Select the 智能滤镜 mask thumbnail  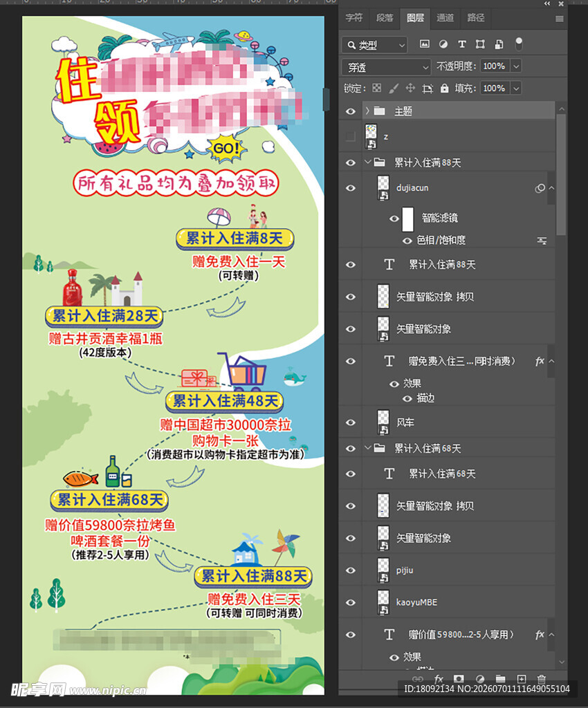tap(408, 218)
